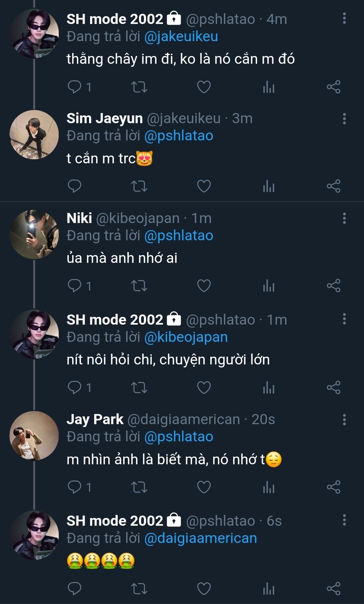This screenshot has width=364, height=604.
Task: Open the @jakeuikeu mention link
Action: click(181, 36)
